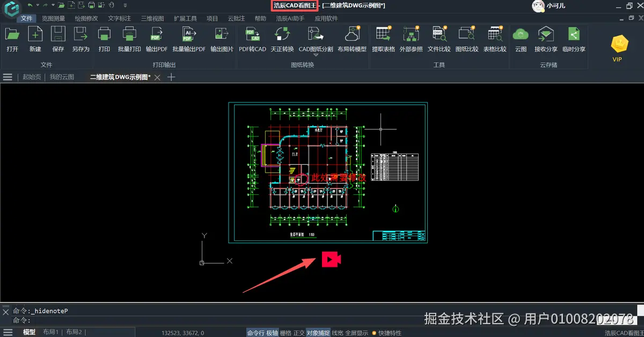Expand the CAD图纸分割 dropdown arrow

click(316, 55)
